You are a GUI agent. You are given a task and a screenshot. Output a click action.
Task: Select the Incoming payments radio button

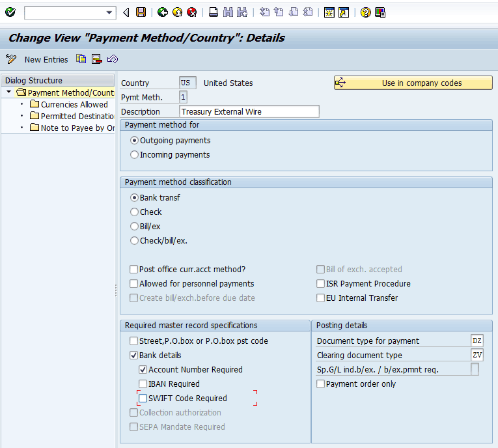click(x=135, y=155)
